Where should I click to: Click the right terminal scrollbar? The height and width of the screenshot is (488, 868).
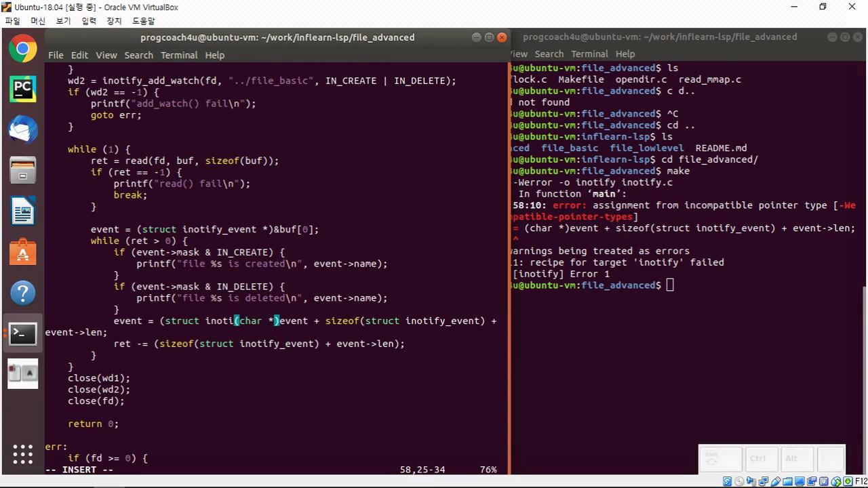pos(864,379)
